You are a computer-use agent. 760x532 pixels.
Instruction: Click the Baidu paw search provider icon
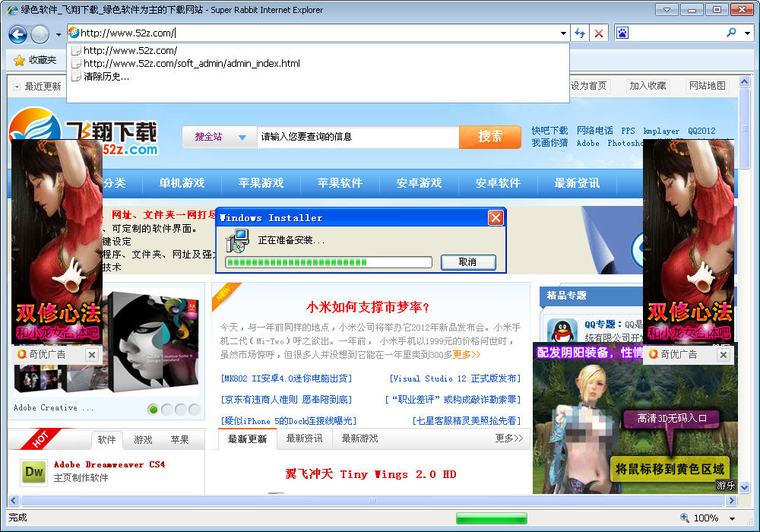click(x=622, y=33)
